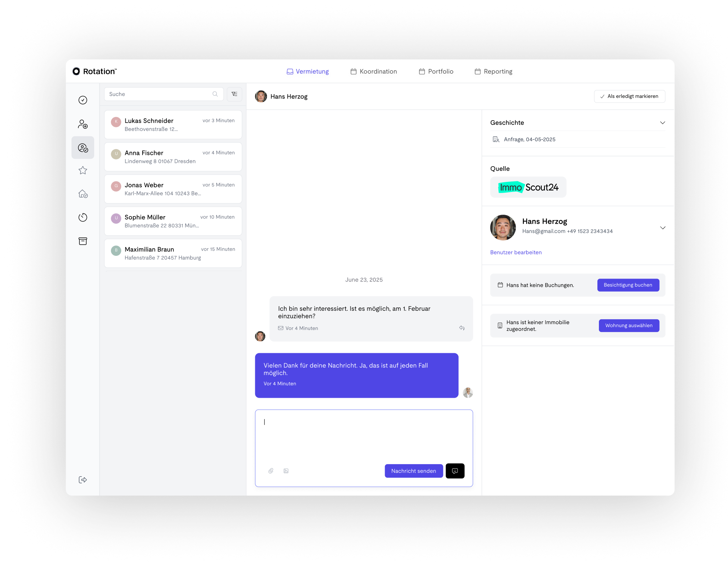The height and width of the screenshot is (568, 728).
Task: Click the clock history sidebar icon
Action: 83,217
